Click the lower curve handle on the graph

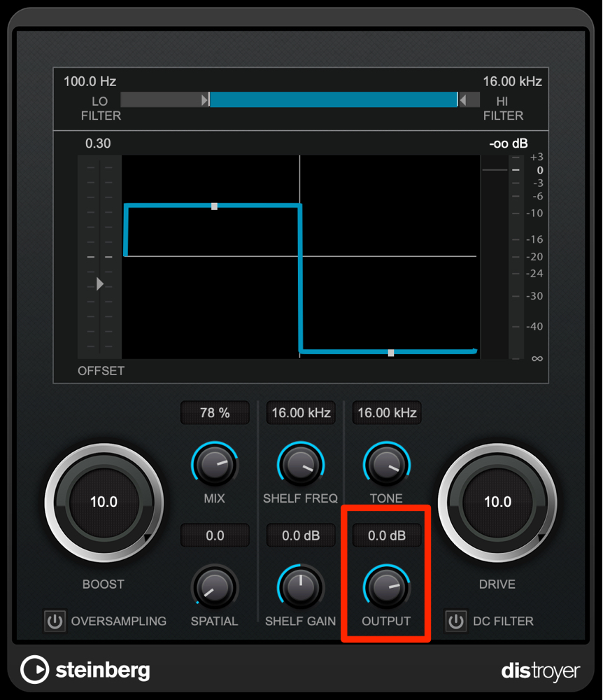tap(391, 353)
